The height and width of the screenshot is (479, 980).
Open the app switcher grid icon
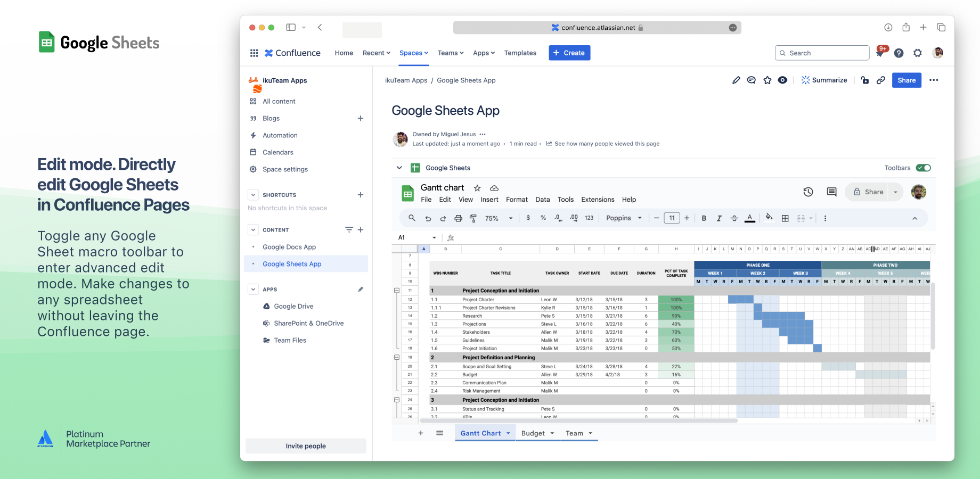click(254, 53)
